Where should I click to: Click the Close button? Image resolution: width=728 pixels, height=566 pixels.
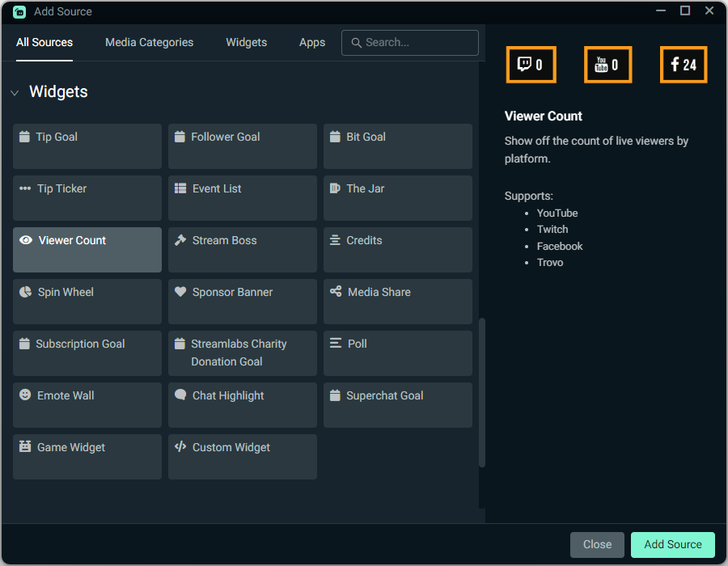pyautogui.click(x=597, y=545)
